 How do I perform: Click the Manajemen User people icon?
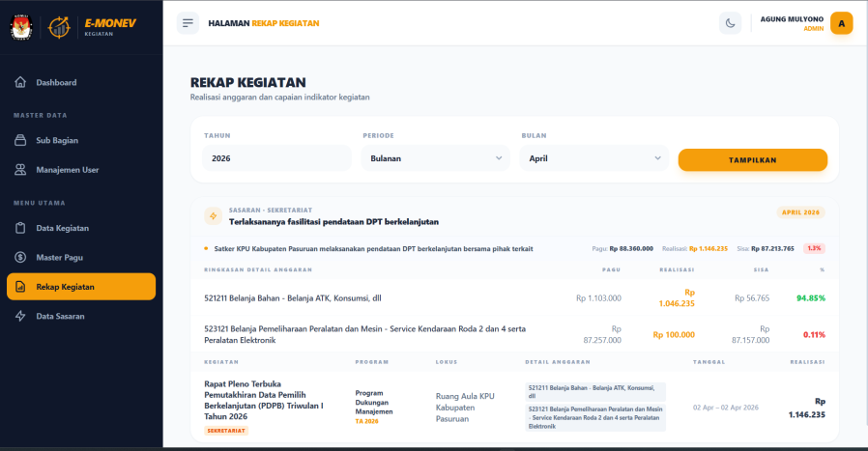(x=20, y=170)
